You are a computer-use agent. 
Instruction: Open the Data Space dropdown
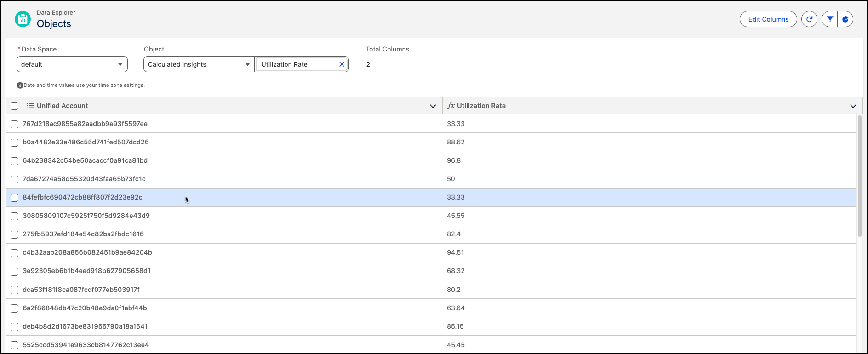click(72, 64)
